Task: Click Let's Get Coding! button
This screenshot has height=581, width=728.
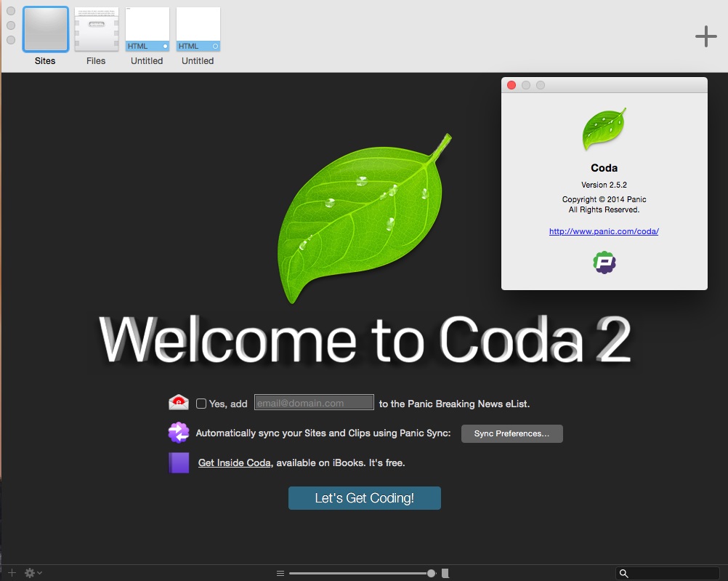Action: (365, 498)
